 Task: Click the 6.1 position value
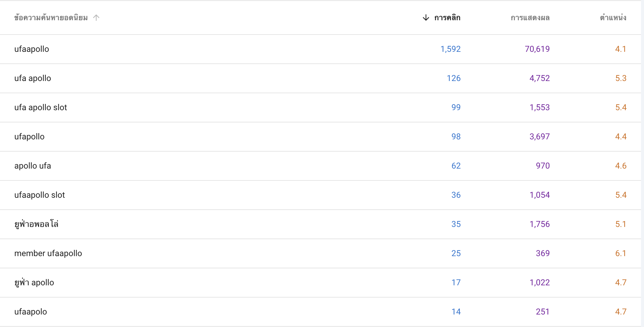pos(621,253)
